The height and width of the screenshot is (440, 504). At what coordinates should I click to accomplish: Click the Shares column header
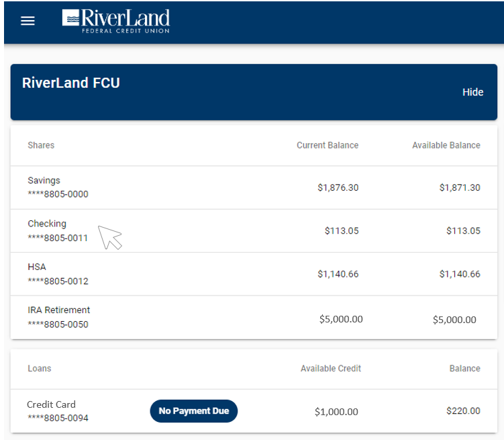coord(41,145)
